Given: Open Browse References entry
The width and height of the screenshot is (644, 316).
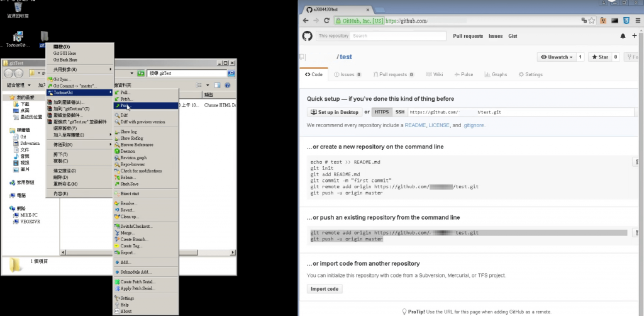Looking at the screenshot, I should (x=146, y=145).
